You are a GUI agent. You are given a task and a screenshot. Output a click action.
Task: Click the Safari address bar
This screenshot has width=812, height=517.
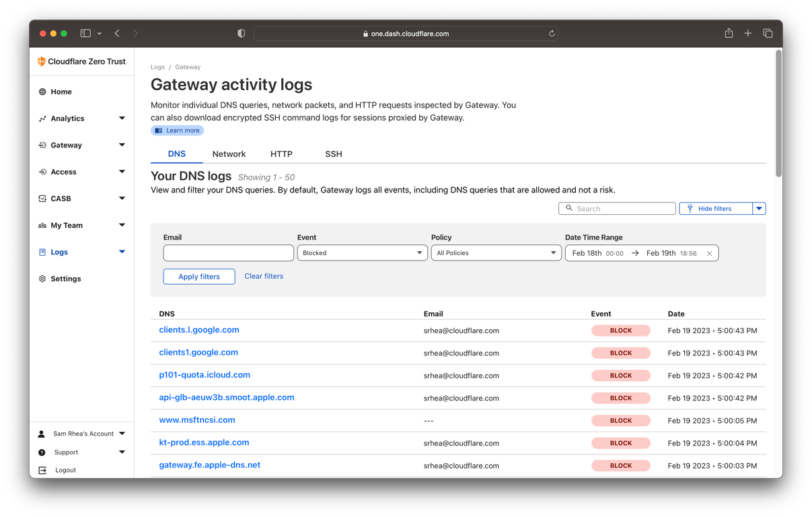pos(406,33)
